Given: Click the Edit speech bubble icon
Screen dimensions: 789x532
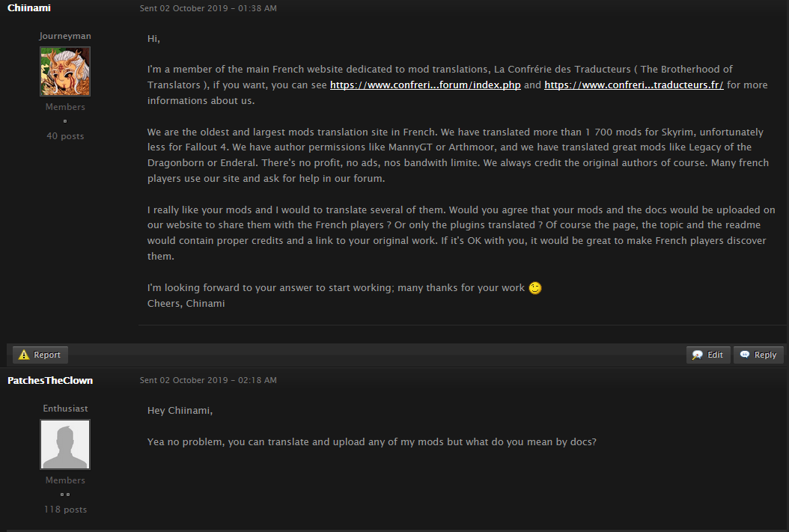Looking at the screenshot, I should [698, 355].
